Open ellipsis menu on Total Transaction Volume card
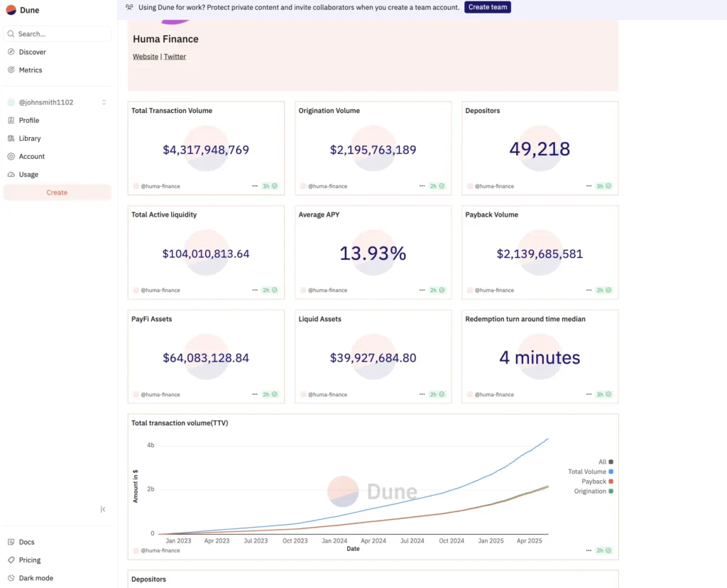 255,186
